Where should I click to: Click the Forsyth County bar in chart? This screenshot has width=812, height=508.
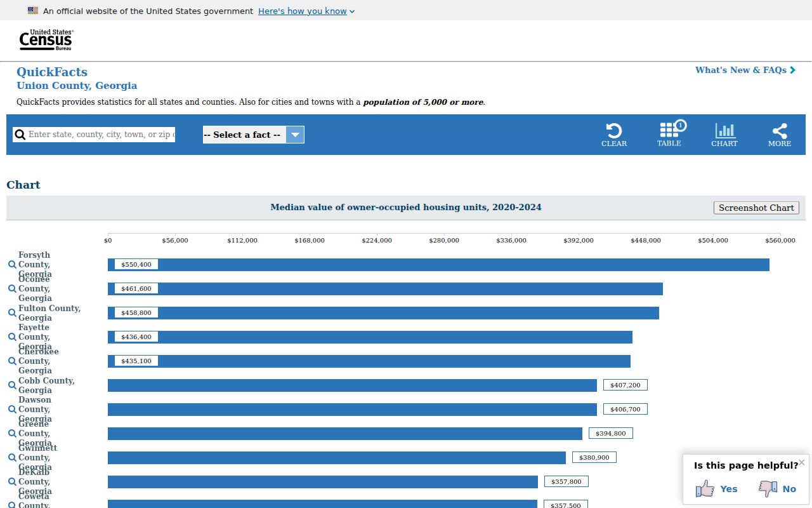click(438, 265)
